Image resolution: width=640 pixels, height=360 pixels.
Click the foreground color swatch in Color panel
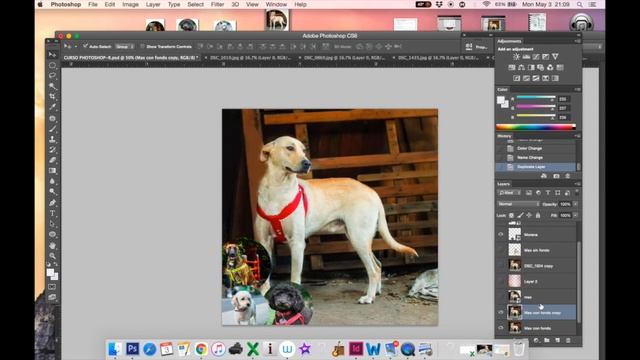500,100
